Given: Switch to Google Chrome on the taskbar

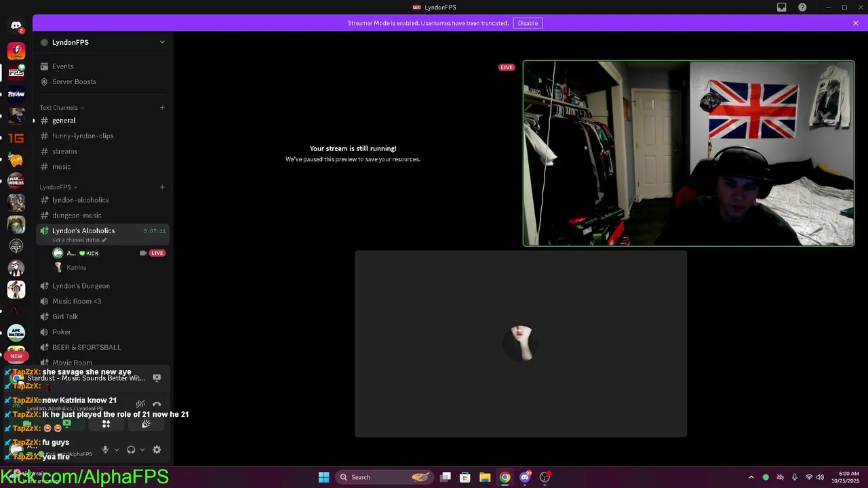Looking at the screenshot, I should point(505,477).
